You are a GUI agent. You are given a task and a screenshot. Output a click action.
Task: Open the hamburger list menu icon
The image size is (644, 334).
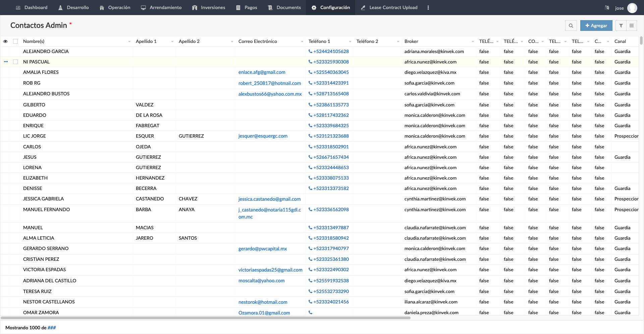[x=632, y=26]
